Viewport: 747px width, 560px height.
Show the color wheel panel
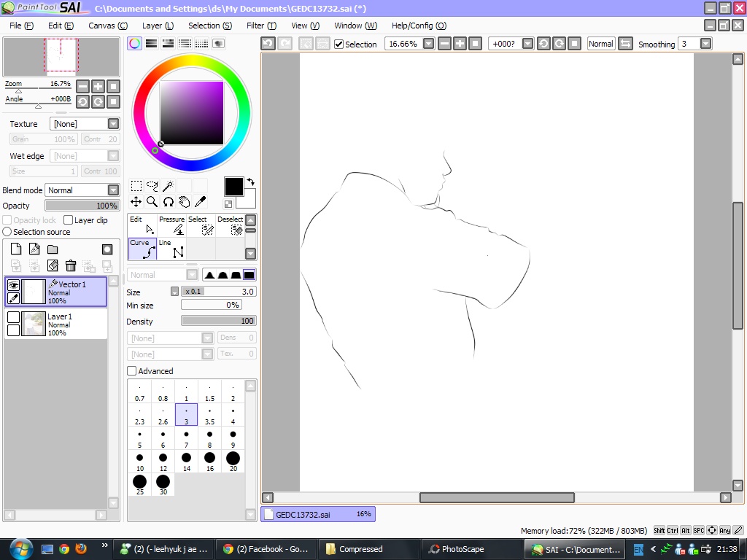coord(135,44)
